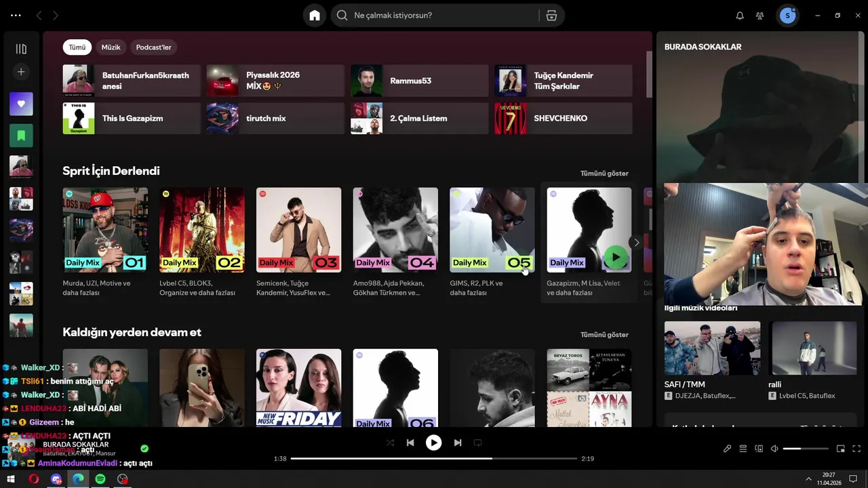Create a new playlist with plus icon
This screenshot has height=488, width=868.
pyautogui.click(x=21, y=72)
